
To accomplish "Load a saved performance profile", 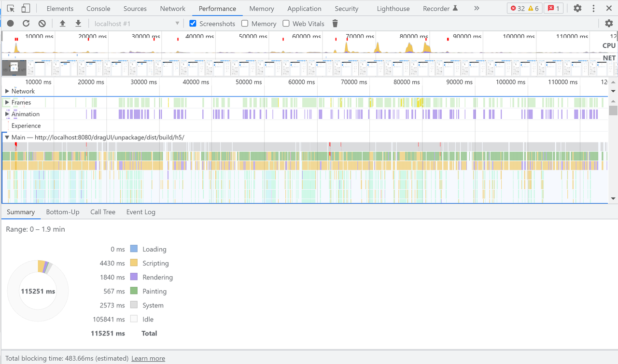I will 63,23.
